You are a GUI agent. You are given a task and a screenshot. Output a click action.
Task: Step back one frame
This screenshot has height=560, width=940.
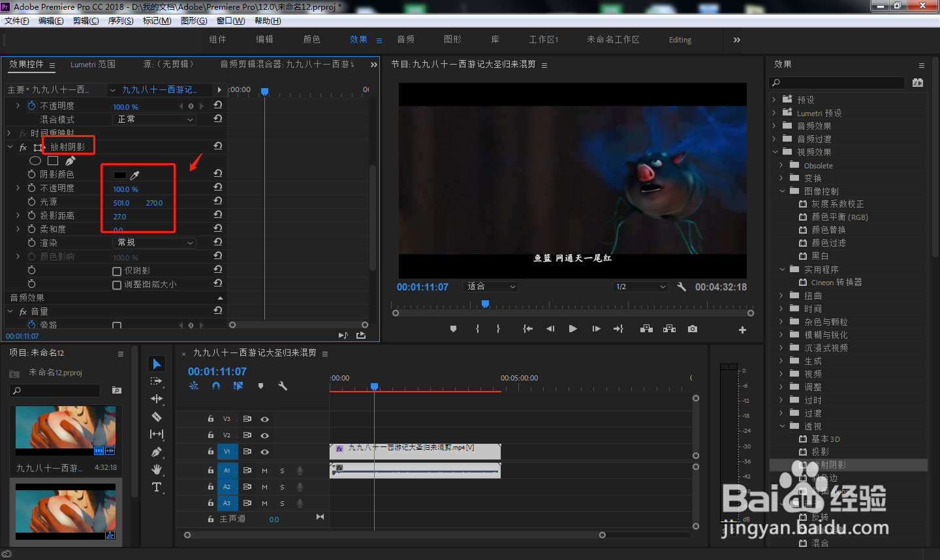[x=550, y=329]
